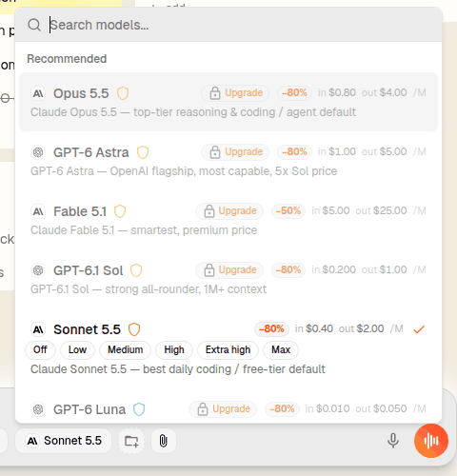Click the lock icon in Opus 5.5 Upgrade
The width and height of the screenshot is (457, 476).
pos(215,93)
